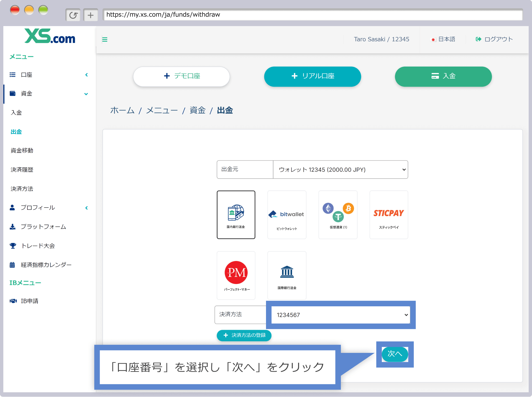Open 入金 in the sidebar submenu
Screen dimensions: 532x397
(16, 113)
